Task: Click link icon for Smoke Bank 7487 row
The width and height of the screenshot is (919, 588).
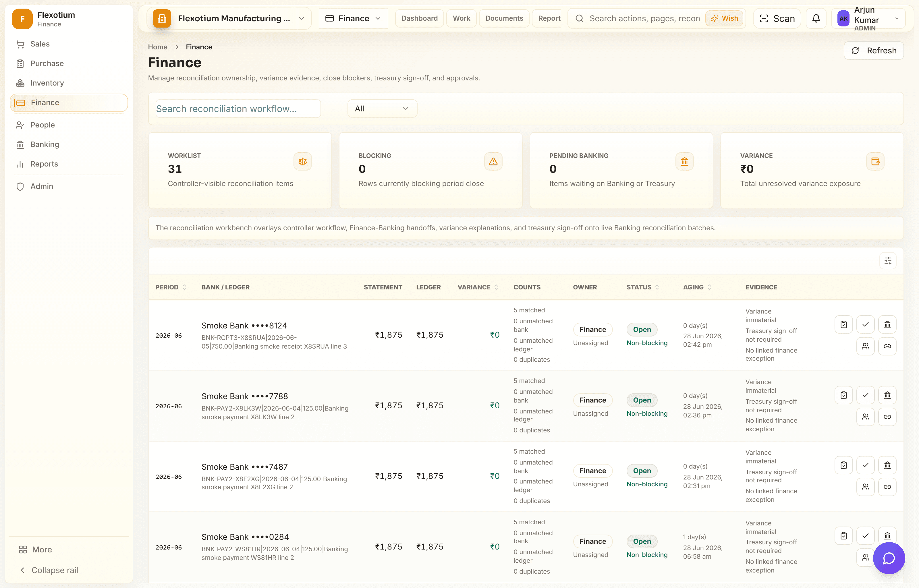Action: click(x=887, y=487)
